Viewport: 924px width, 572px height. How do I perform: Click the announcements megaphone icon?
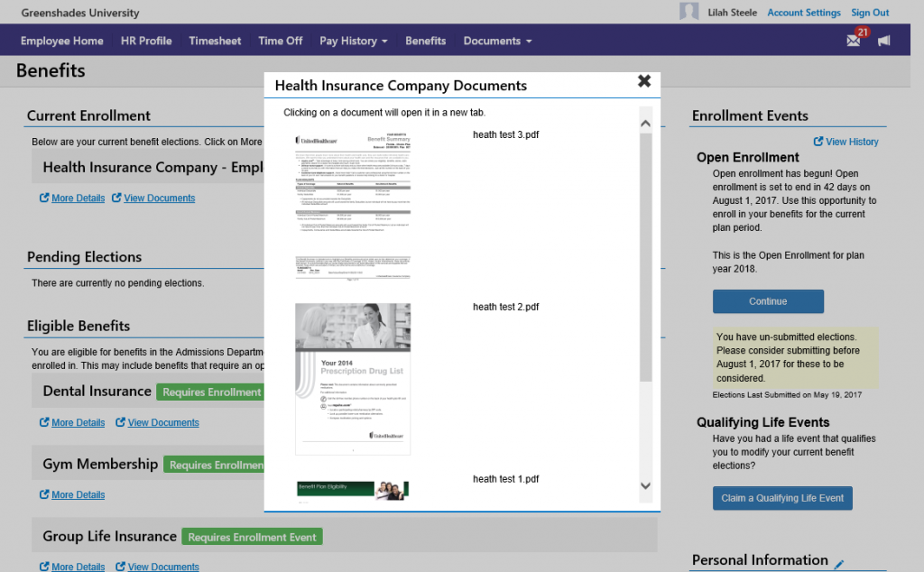(884, 41)
